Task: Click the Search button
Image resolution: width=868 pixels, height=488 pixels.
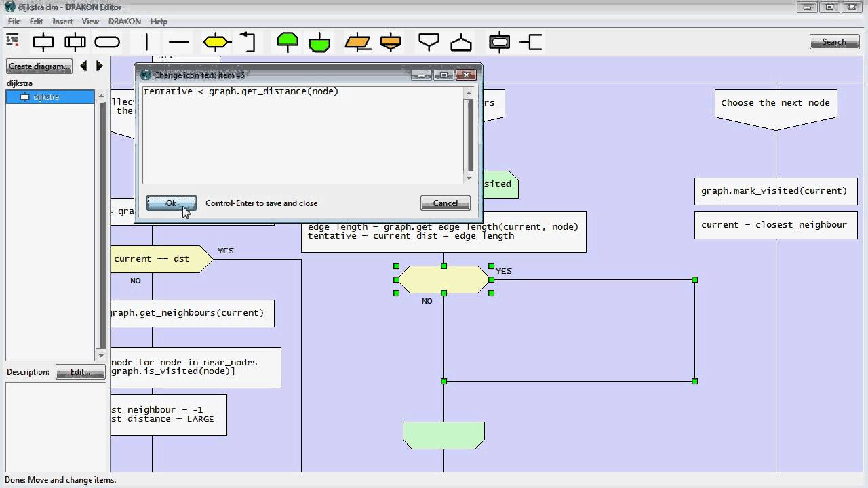Action: click(834, 42)
